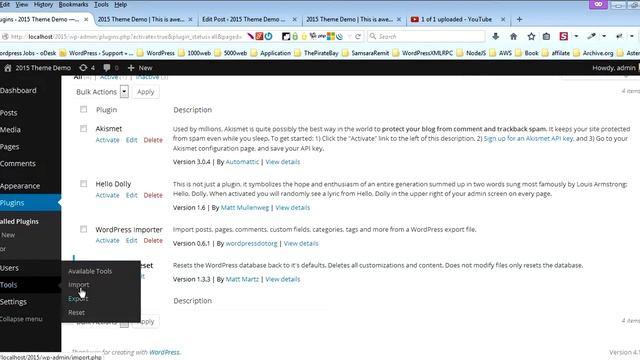Open a new tab with the plus icon
This screenshot has height=360, width=640.
[519, 19]
